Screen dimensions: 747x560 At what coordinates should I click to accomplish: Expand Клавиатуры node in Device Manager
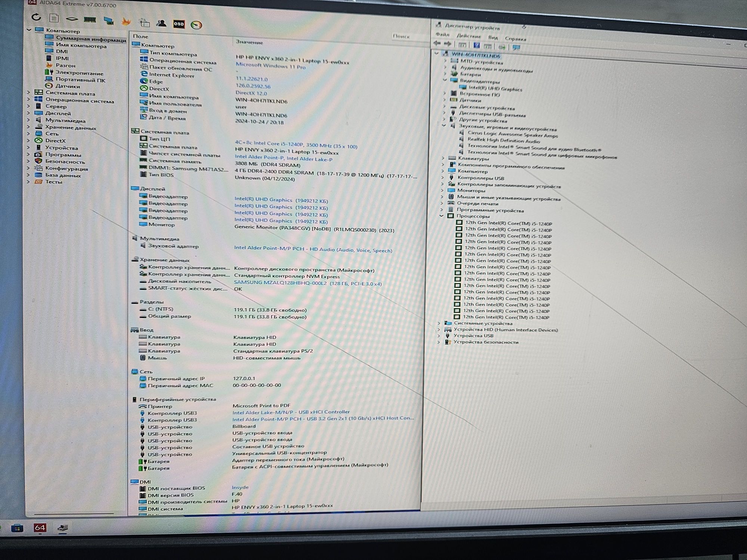(x=443, y=158)
